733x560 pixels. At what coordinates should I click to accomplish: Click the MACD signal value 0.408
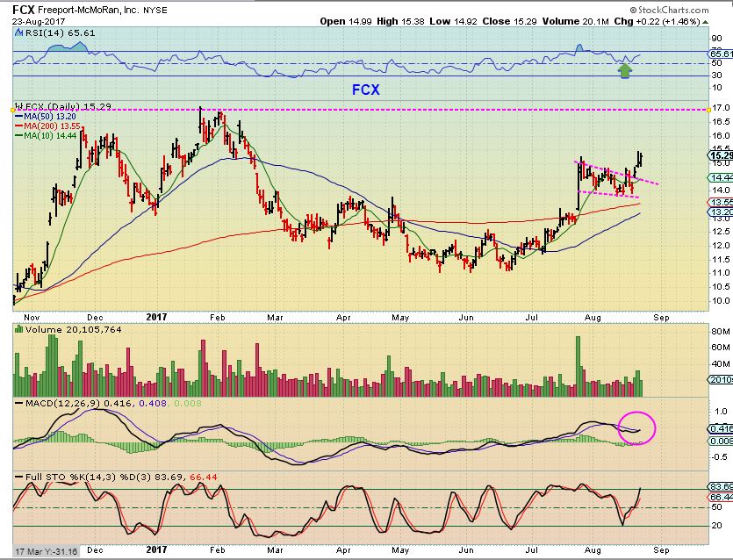(x=153, y=404)
